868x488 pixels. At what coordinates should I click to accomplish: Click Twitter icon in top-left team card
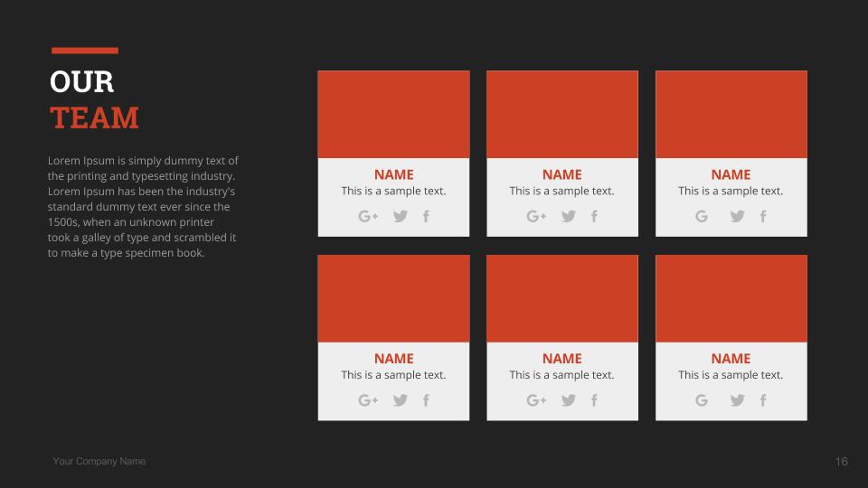coord(400,216)
